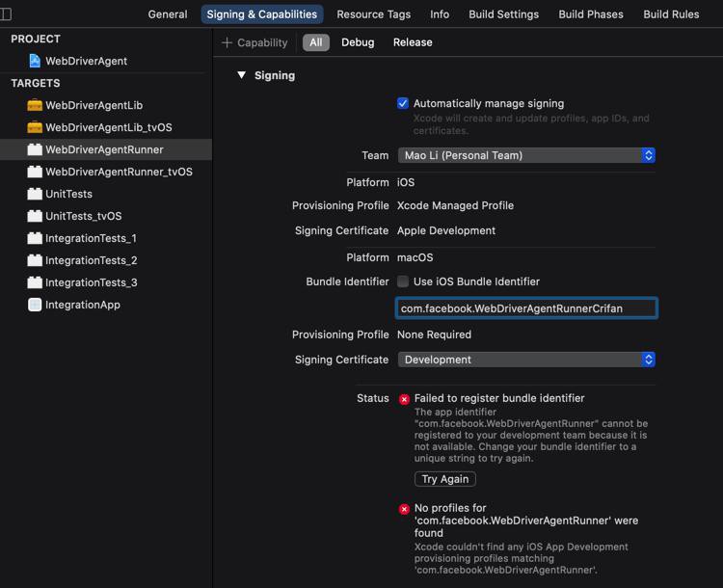Screen dimensions: 723x588
Task: Click the IntegrationTests_3 target icon
Action: point(35,282)
